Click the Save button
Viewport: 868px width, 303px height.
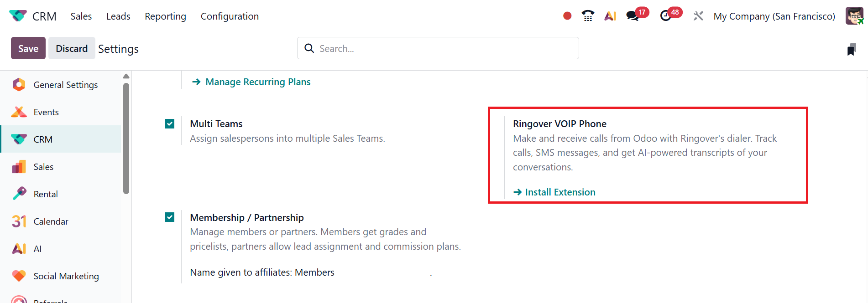coord(28,48)
